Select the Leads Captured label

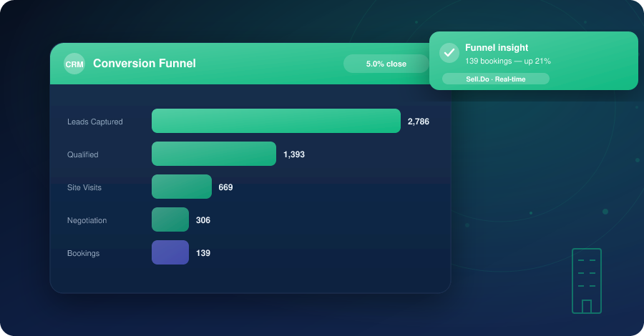[95, 122]
